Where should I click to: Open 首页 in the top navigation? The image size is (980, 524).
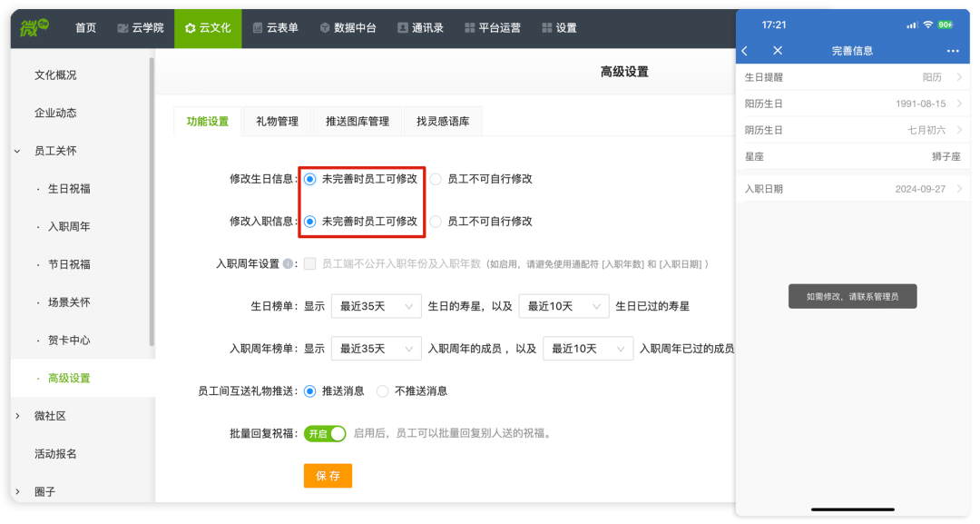[85, 28]
